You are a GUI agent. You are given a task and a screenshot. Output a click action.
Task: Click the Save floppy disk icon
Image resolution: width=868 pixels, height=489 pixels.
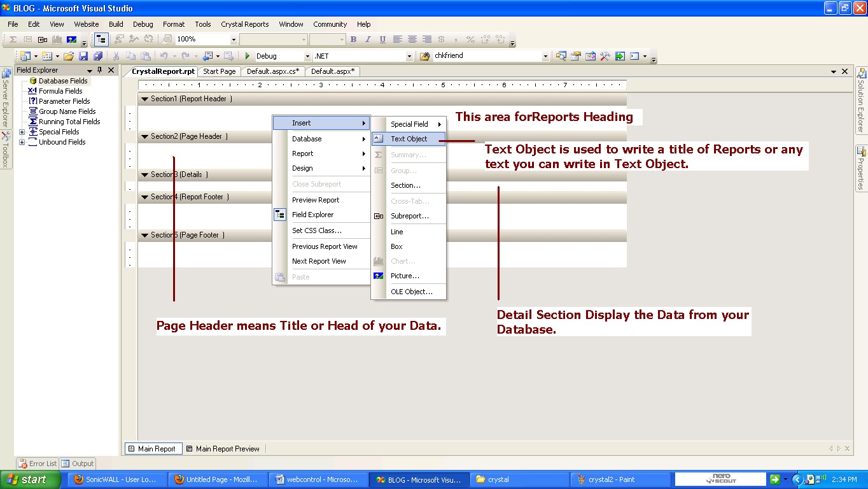83,56
